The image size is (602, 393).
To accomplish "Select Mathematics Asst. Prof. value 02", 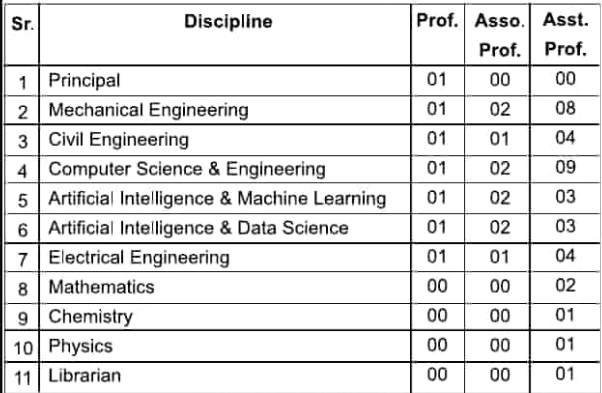I will [x=565, y=286].
